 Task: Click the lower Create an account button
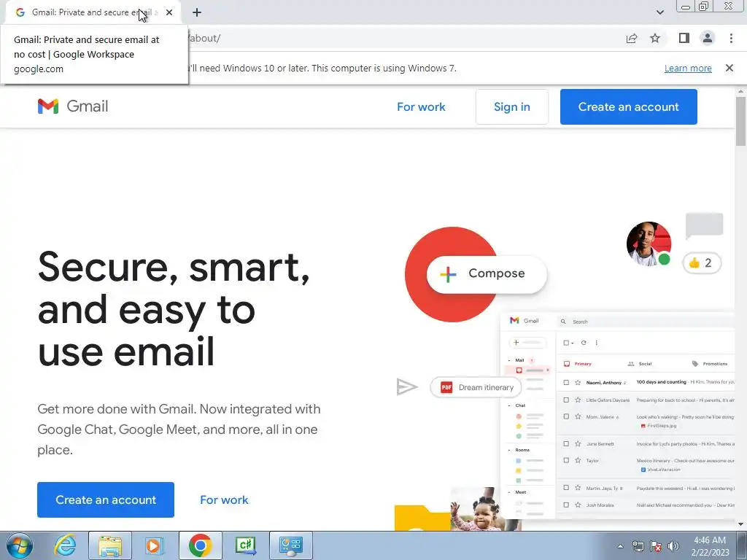(106, 499)
